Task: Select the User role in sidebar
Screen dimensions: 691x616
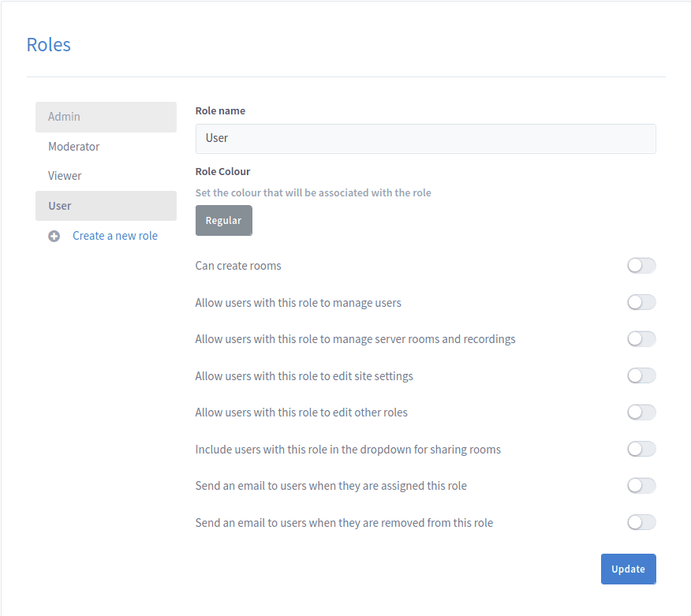Action: [106, 206]
